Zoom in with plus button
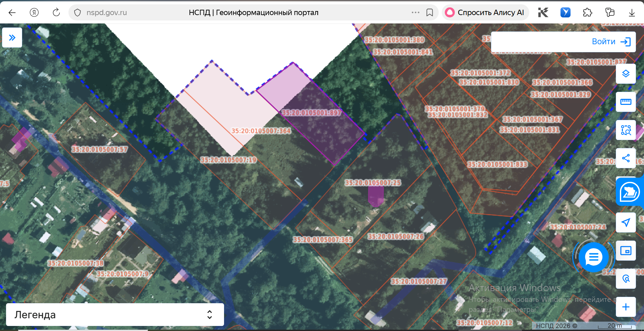Image resolution: width=644 pixels, height=331 pixels. [626, 307]
